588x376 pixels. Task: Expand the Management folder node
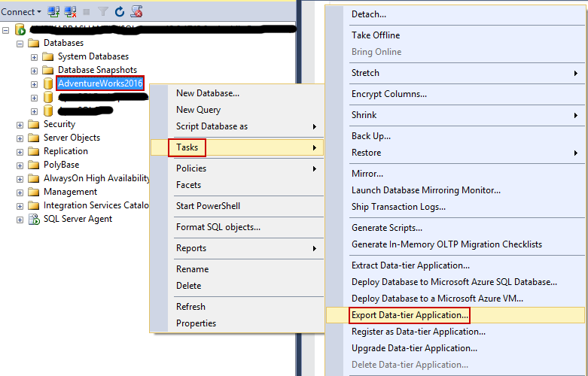(x=20, y=192)
